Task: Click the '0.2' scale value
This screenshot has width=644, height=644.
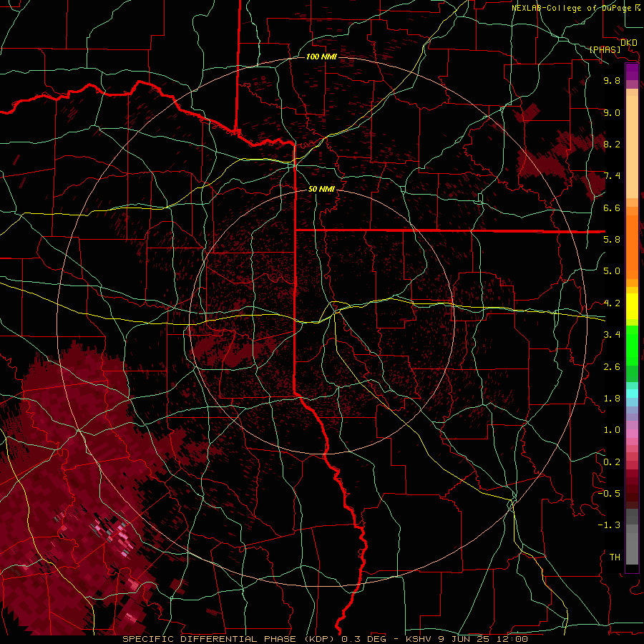Action: click(612, 462)
